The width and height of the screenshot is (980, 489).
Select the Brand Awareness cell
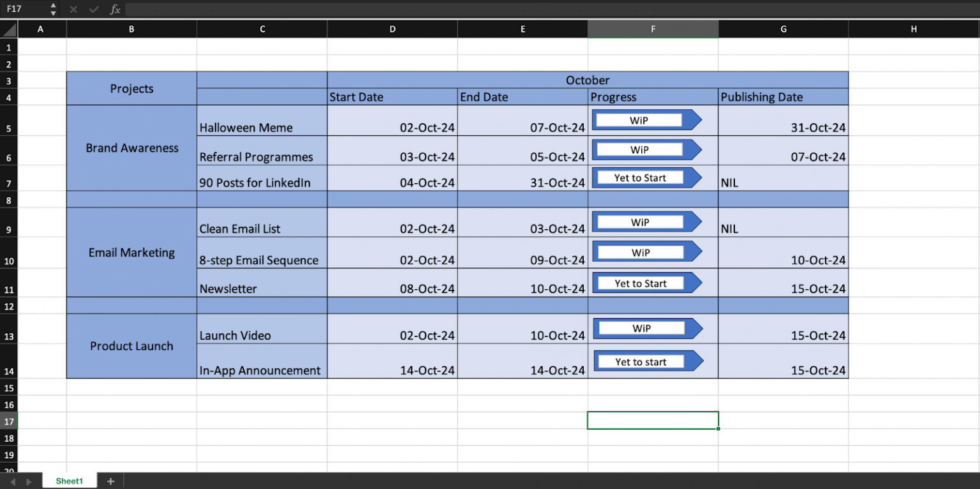click(x=131, y=148)
